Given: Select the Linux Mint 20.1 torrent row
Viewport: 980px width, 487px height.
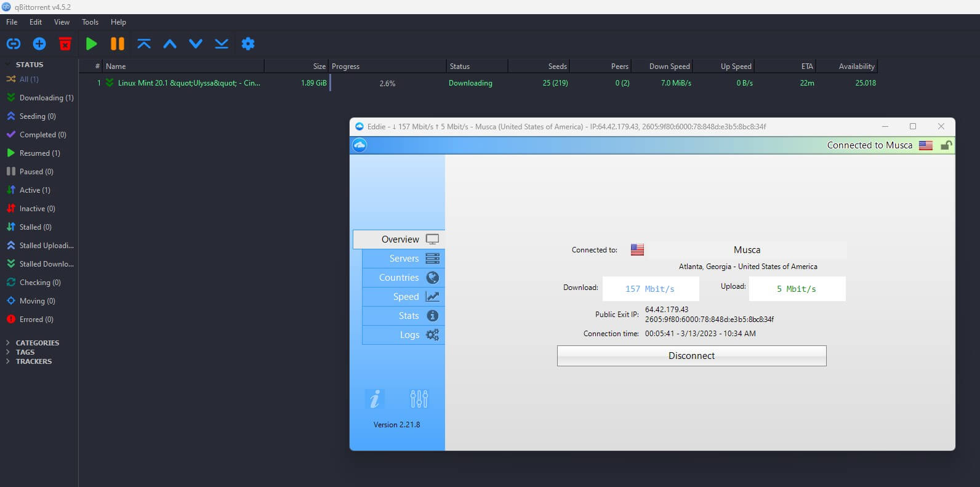Looking at the screenshot, I should (478, 83).
